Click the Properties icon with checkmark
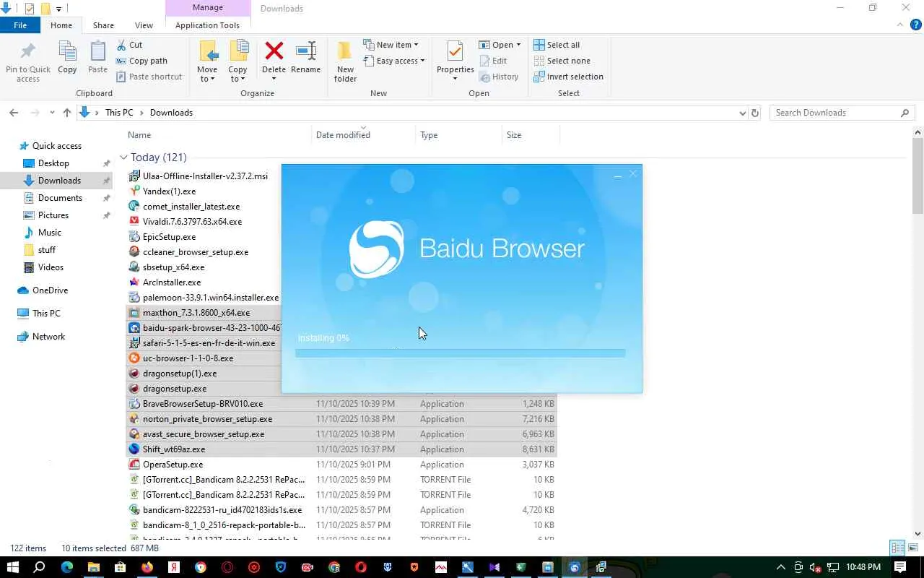Image resolution: width=924 pixels, height=578 pixels. 455,51
